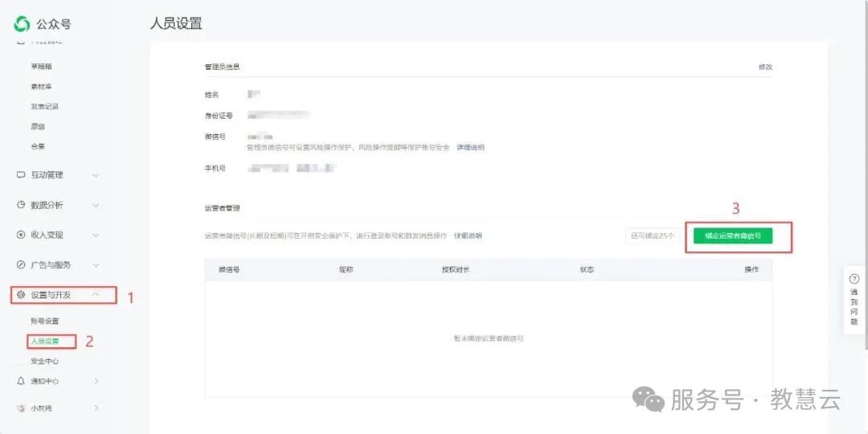
Task: Click the 管理员信息 section heading
Action: [x=222, y=67]
